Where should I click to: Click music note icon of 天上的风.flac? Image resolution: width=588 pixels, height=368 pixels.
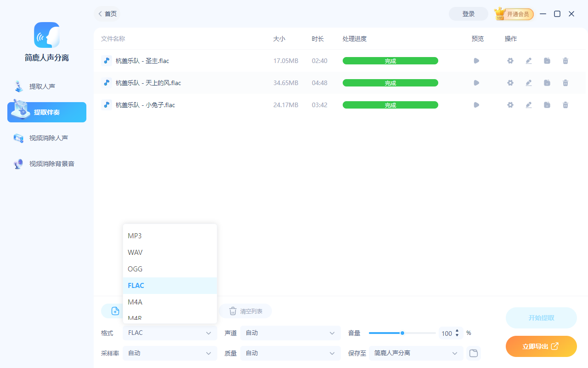107,83
